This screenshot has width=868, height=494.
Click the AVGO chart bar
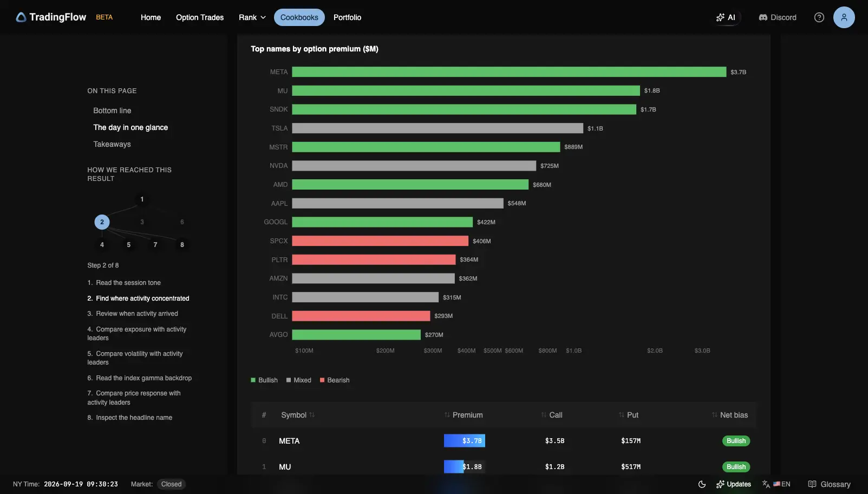356,335
